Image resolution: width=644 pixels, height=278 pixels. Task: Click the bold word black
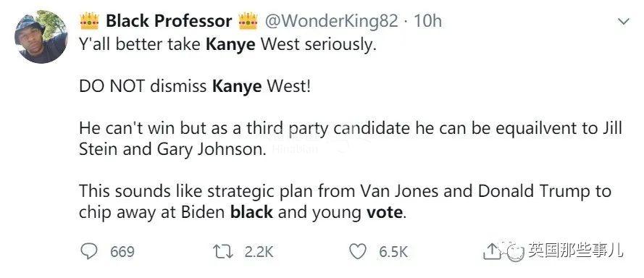point(251,212)
